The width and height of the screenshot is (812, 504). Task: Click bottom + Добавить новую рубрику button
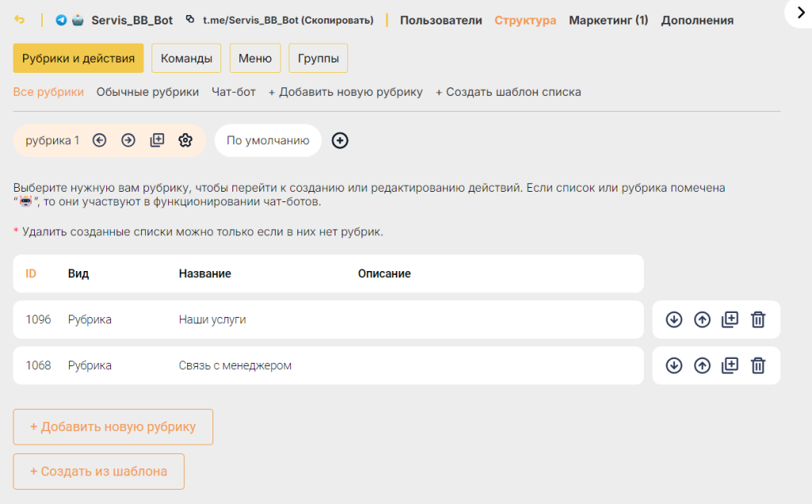(113, 427)
